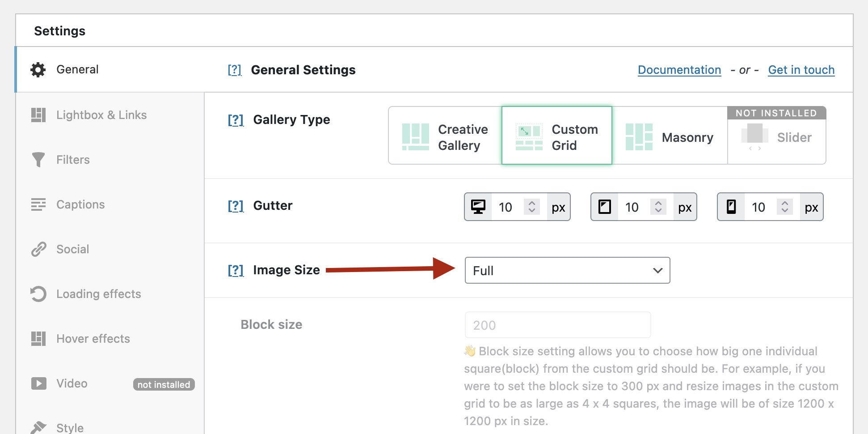Click the desktop icon in the Gutter row
Viewport: 868px width, 434px height.
(478, 207)
